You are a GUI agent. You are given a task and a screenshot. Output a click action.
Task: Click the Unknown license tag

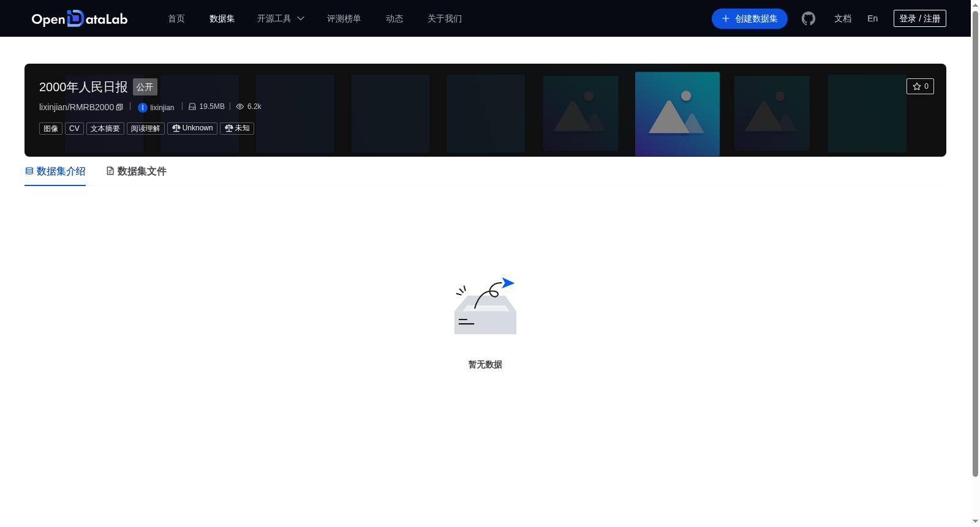tap(192, 129)
